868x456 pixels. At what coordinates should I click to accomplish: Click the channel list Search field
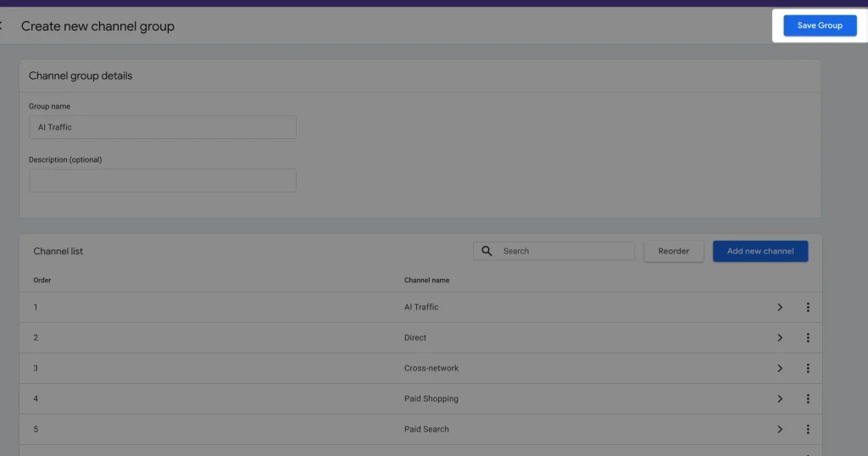554,251
